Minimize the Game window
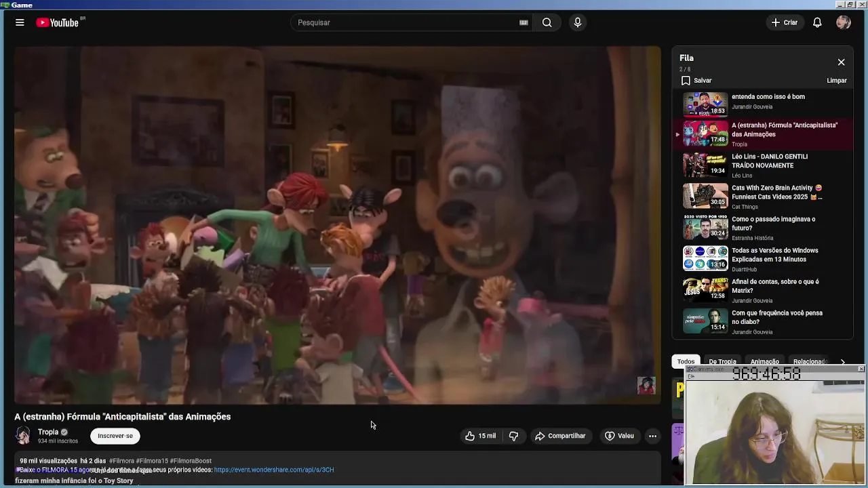868x488 pixels. coord(842,5)
